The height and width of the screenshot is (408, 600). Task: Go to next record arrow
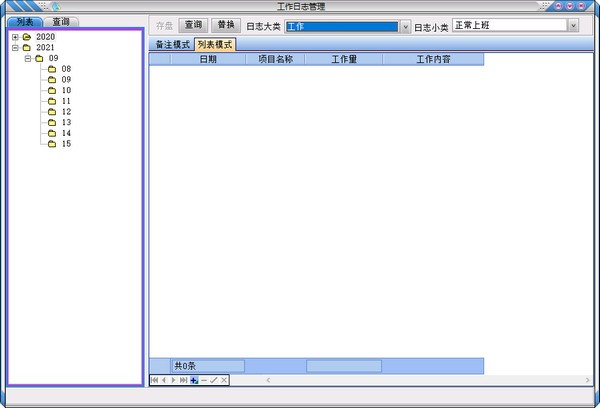173,380
